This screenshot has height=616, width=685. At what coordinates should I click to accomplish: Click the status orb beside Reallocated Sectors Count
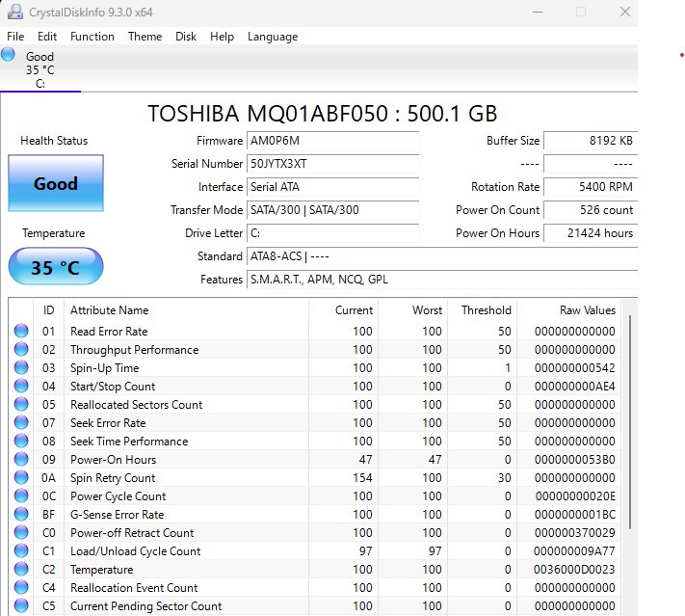tap(21, 405)
